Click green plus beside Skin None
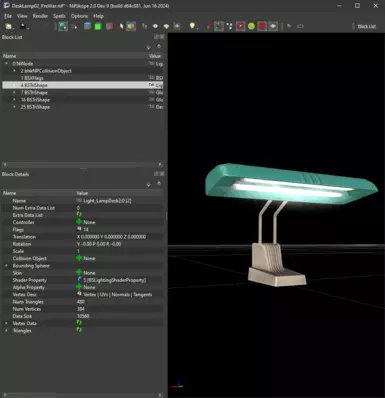Image resolution: width=385 pixels, height=398 pixels. [x=79, y=273]
